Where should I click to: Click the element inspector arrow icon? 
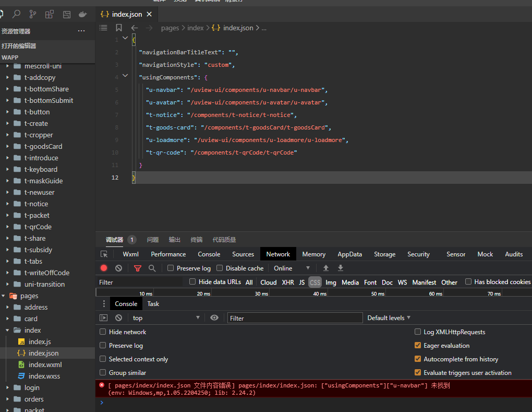(x=104, y=254)
